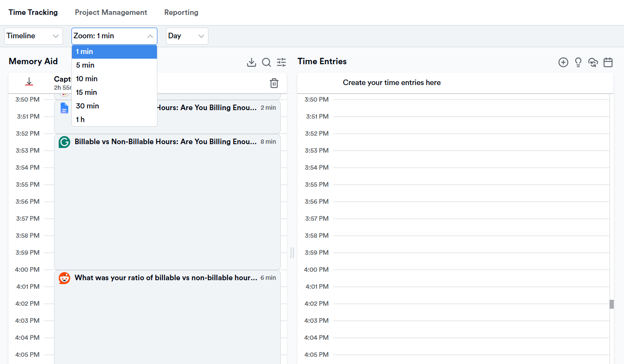Click the Time Entries panel title

pyautogui.click(x=322, y=61)
